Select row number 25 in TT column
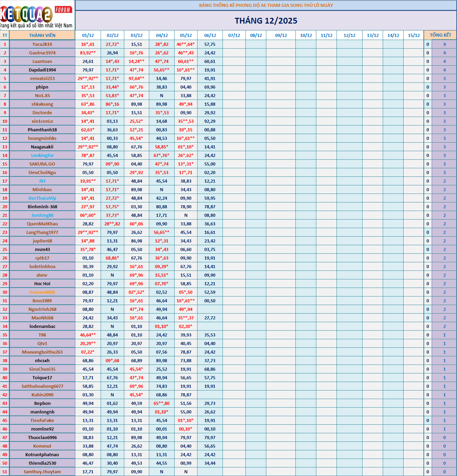This screenshot has width=457, height=476. point(5,249)
